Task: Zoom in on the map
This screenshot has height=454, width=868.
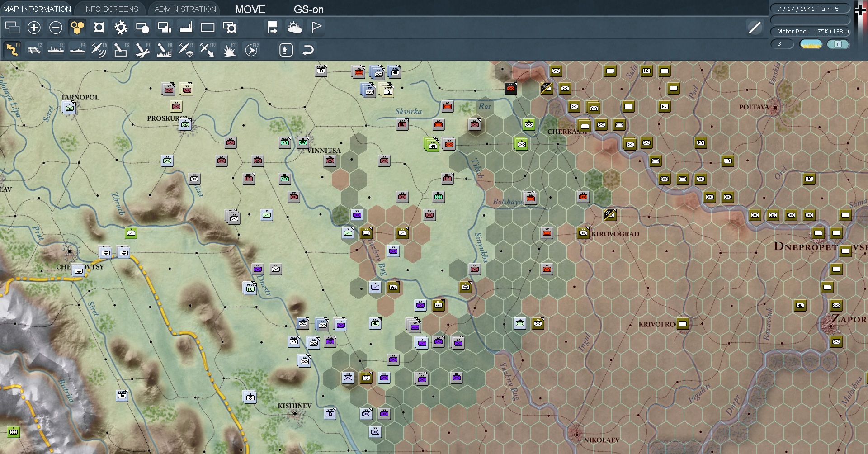Action: point(34,28)
